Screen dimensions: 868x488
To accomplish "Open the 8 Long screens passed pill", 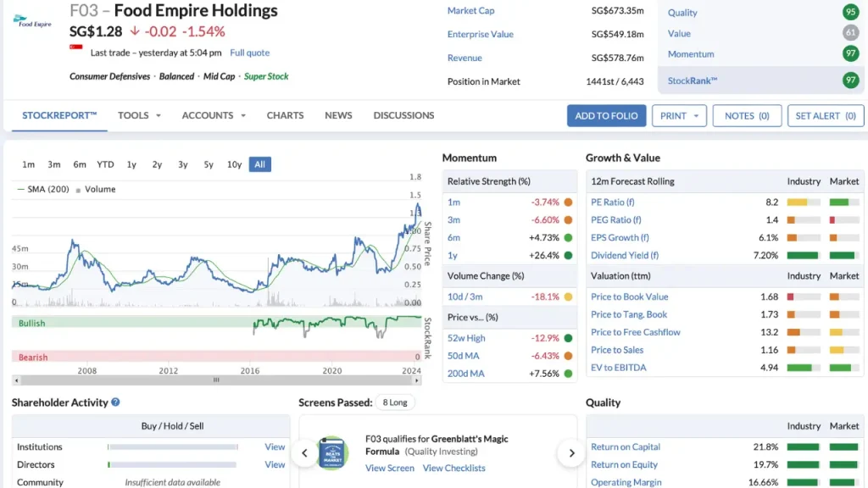I will click(x=395, y=402).
